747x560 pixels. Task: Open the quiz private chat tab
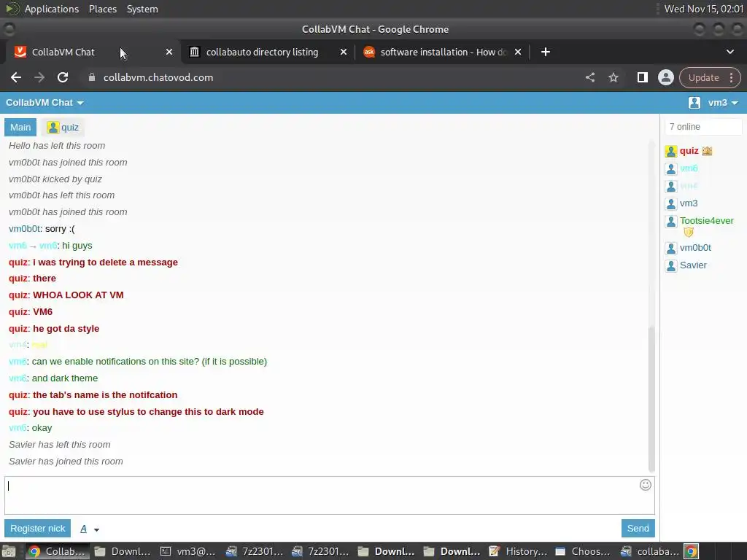coord(63,127)
